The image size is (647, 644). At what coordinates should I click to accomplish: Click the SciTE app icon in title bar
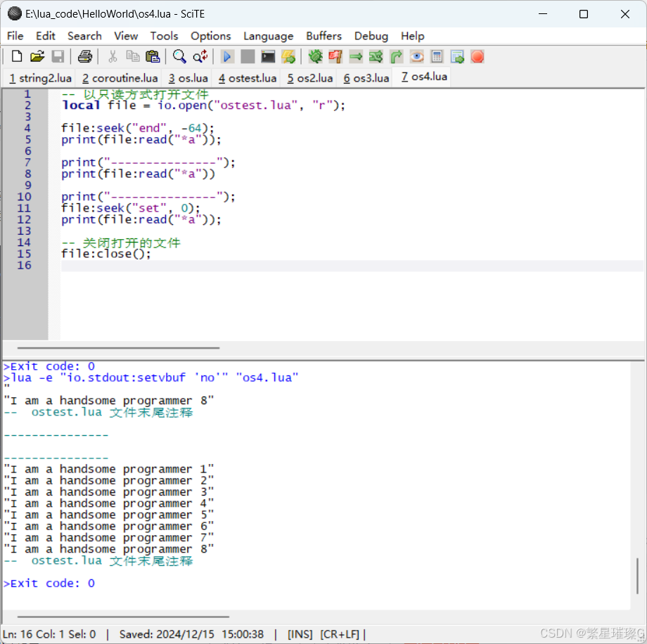15,13
